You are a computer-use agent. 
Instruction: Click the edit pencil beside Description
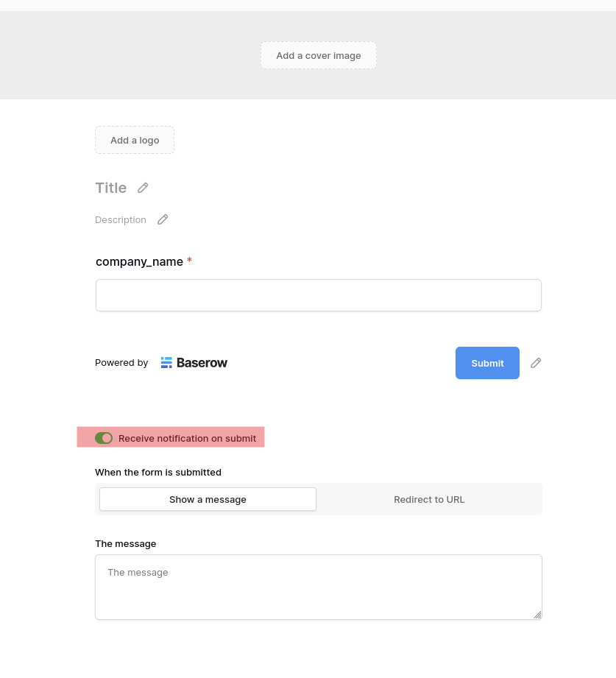point(163,219)
